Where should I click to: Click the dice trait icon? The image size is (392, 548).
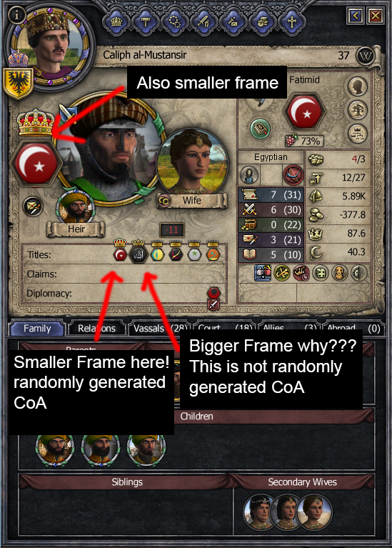pyautogui.click(x=321, y=273)
